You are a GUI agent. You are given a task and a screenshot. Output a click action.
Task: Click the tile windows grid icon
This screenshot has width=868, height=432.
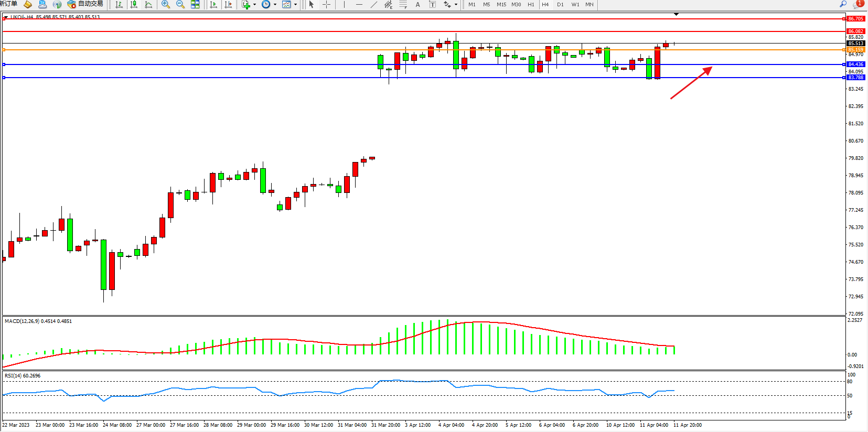(195, 5)
